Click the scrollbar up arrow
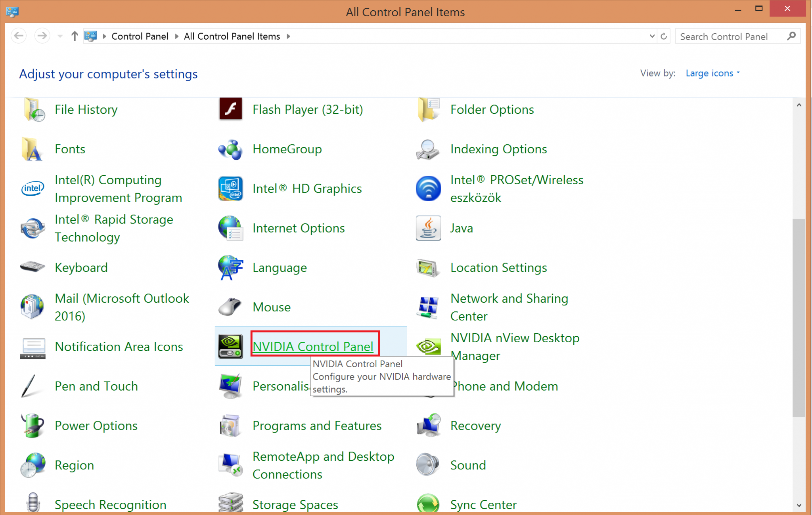Image resolution: width=812 pixels, height=515 pixels. [x=799, y=105]
